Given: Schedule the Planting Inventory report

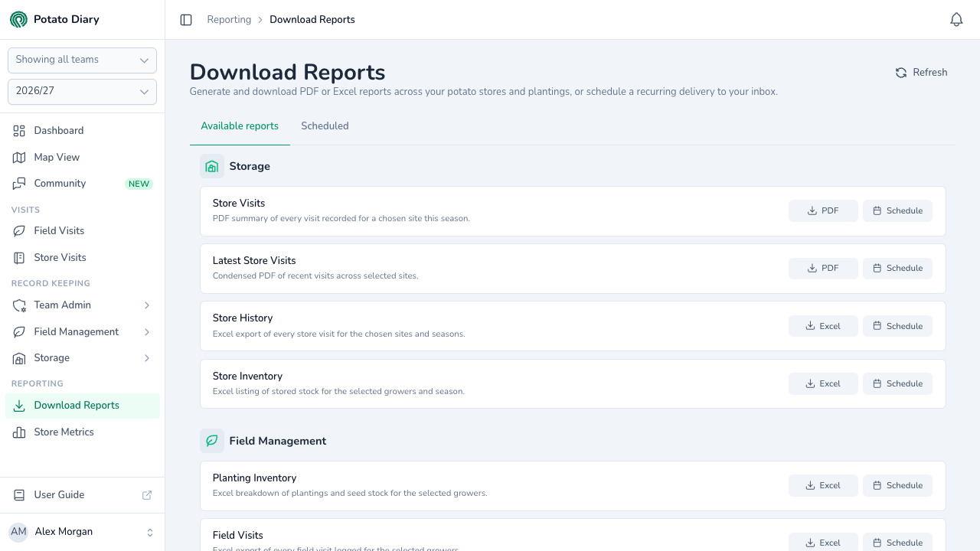Looking at the screenshot, I should pyautogui.click(x=897, y=486).
